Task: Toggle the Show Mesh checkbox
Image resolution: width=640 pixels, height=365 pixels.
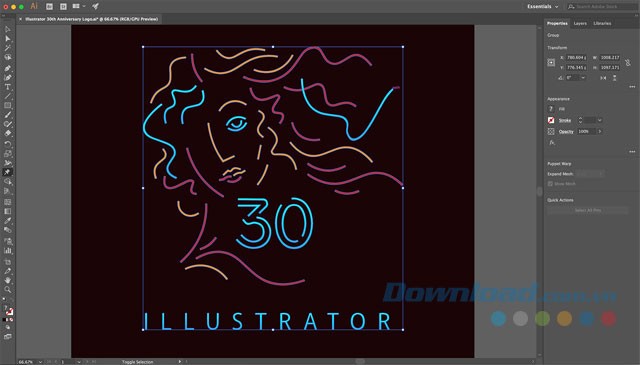Action: 550,184
